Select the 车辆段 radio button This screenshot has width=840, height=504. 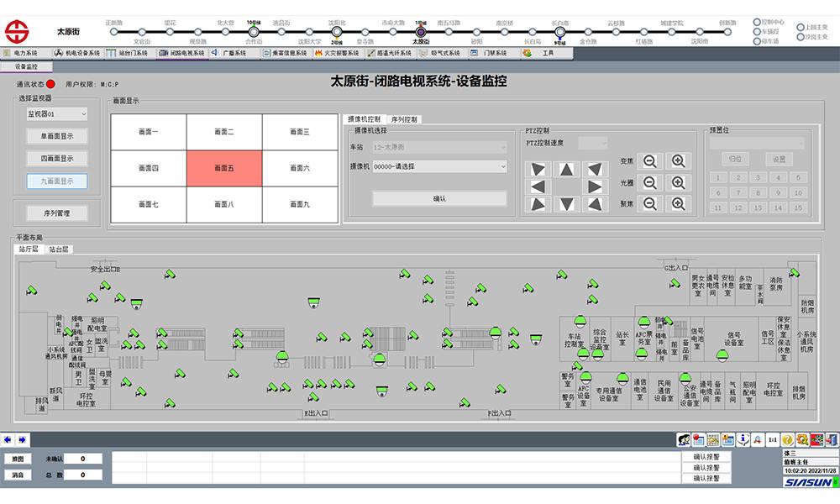757,31
